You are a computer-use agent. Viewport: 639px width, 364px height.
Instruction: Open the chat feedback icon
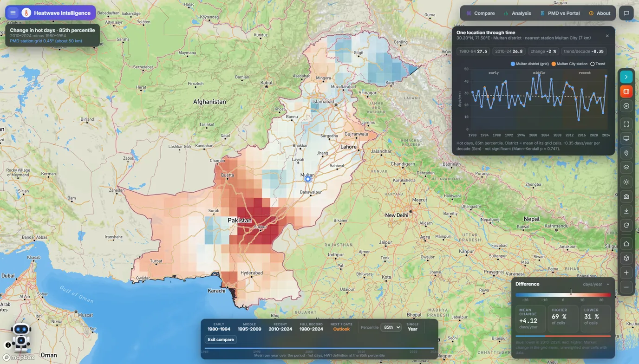coord(626,13)
